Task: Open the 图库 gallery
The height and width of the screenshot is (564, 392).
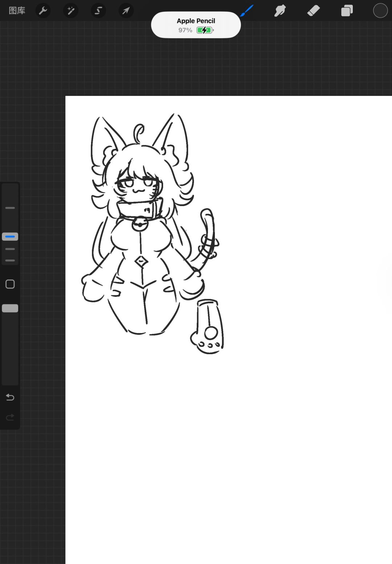Action: tap(17, 11)
